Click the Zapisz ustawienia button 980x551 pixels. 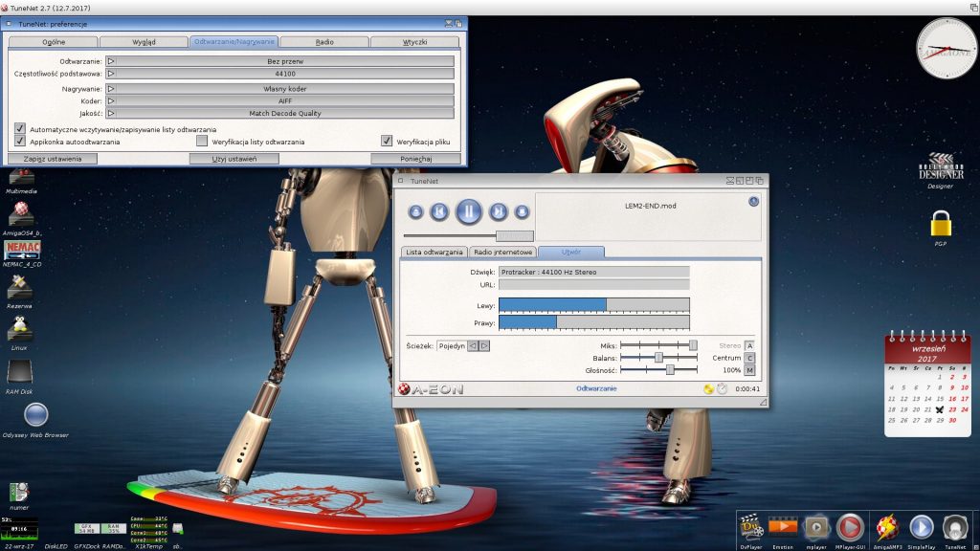pos(53,159)
